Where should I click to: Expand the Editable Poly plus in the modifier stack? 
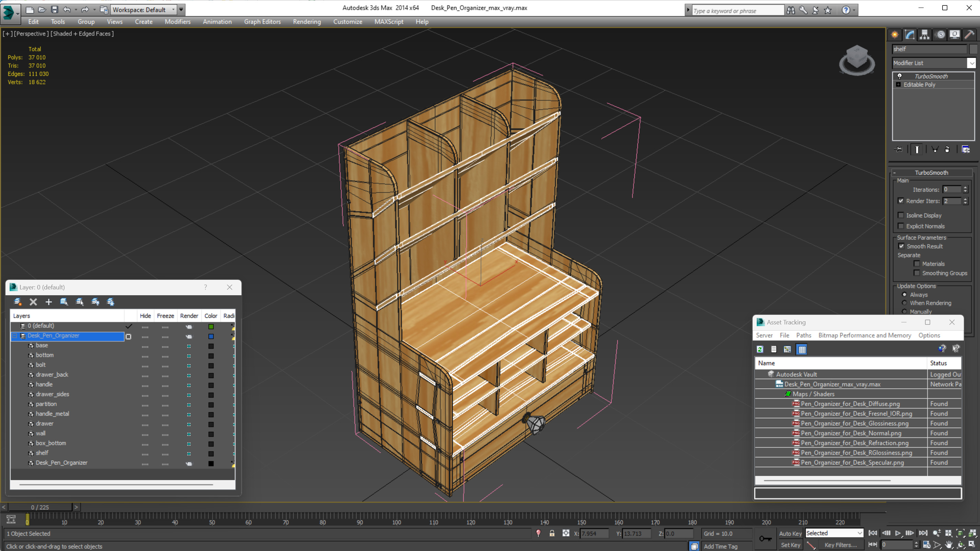(x=898, y=84)
